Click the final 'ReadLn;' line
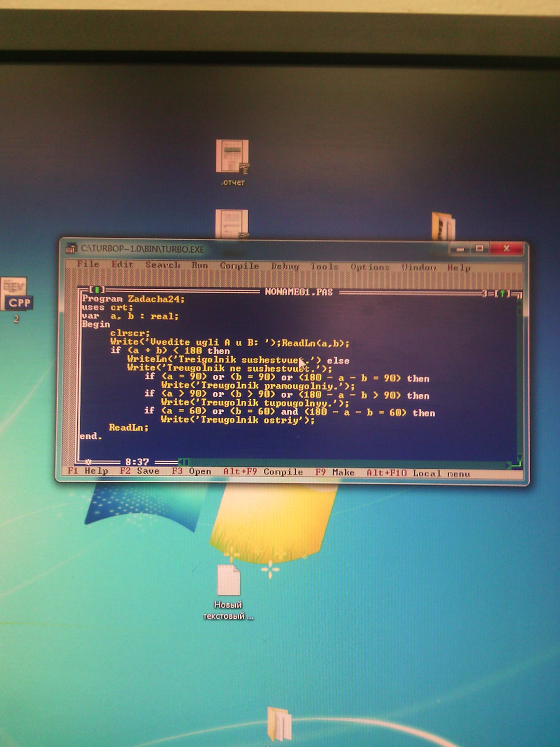 pos(129,428)
